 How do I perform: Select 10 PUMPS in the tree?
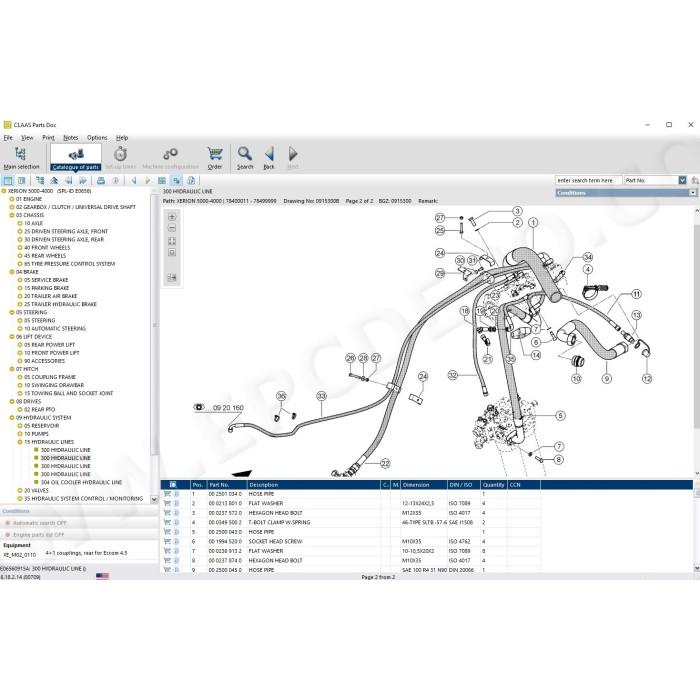36,434
